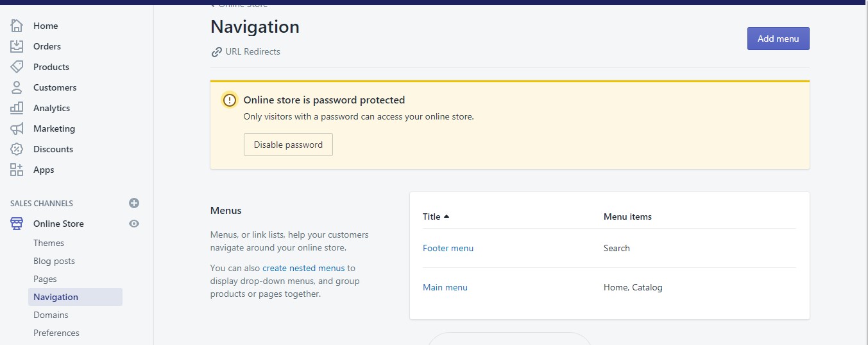Click the Disable password button
Screen dimensions: 868x345
(x=288, y=145)
